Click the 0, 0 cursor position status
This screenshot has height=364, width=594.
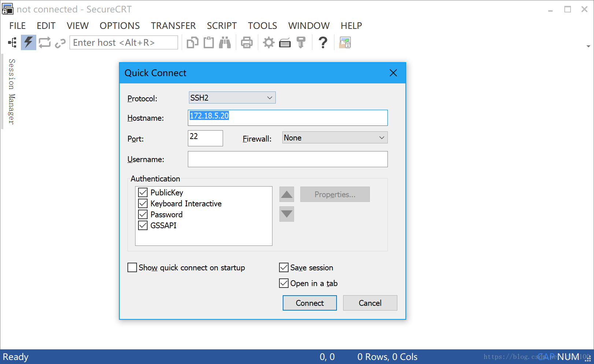point(327,357)
